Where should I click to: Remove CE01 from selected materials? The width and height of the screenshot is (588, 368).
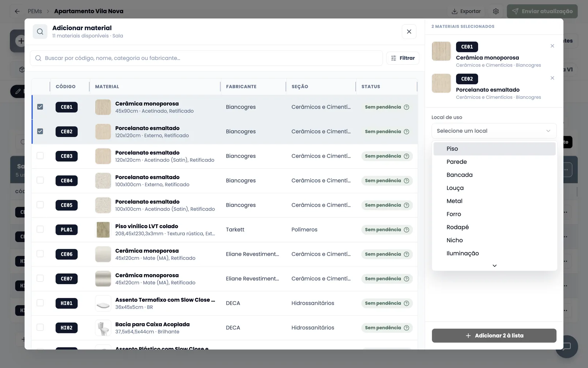tap(552, 46)
